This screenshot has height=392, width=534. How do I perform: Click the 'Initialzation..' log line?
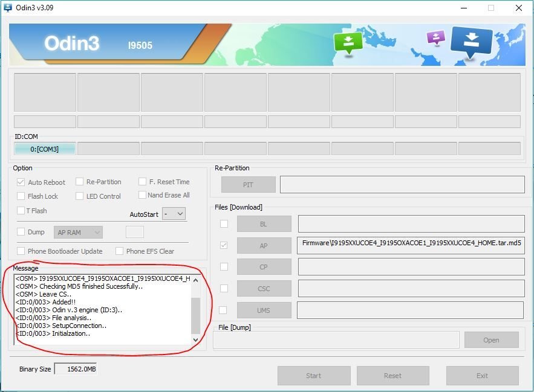71,333
